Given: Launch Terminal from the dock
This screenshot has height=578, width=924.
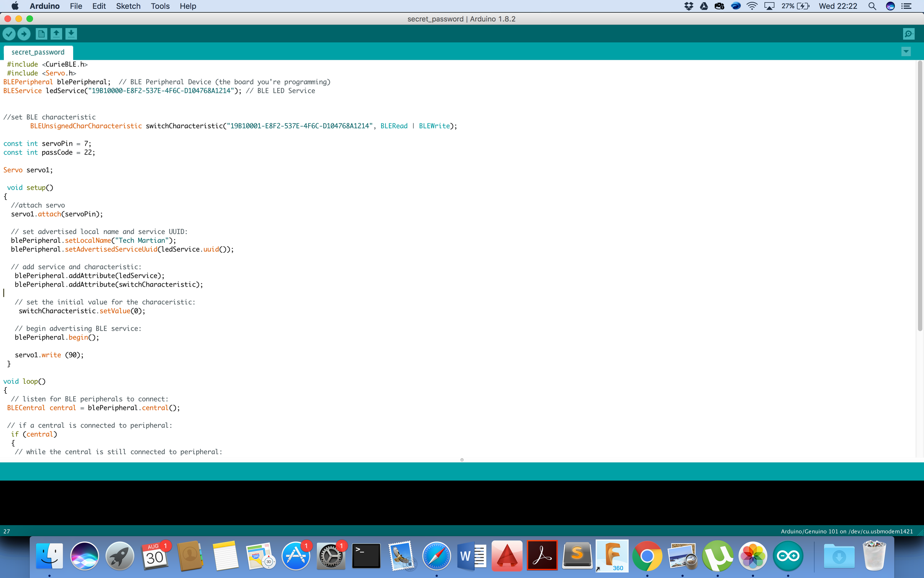Looking at the screenshot, I should point(366,556).
